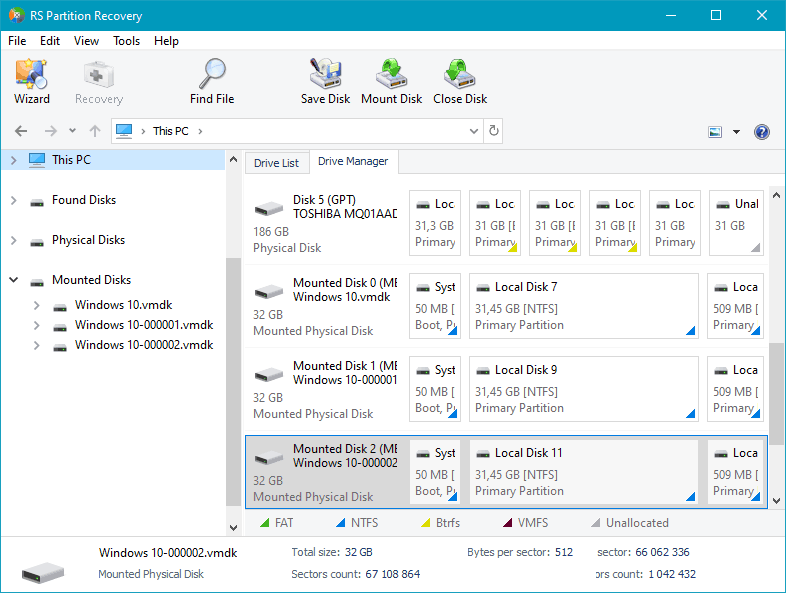Click the view mode picture icon
Screen dimensions: 786x593
click(x=715, y=132)
